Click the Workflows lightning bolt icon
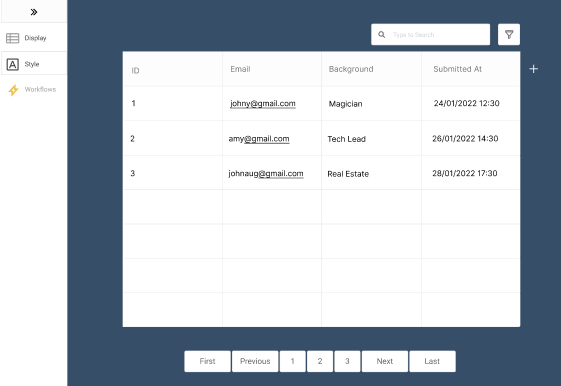The height and width of the screenshot is (386, 561). pyautogui.click(x=13, y=90)
